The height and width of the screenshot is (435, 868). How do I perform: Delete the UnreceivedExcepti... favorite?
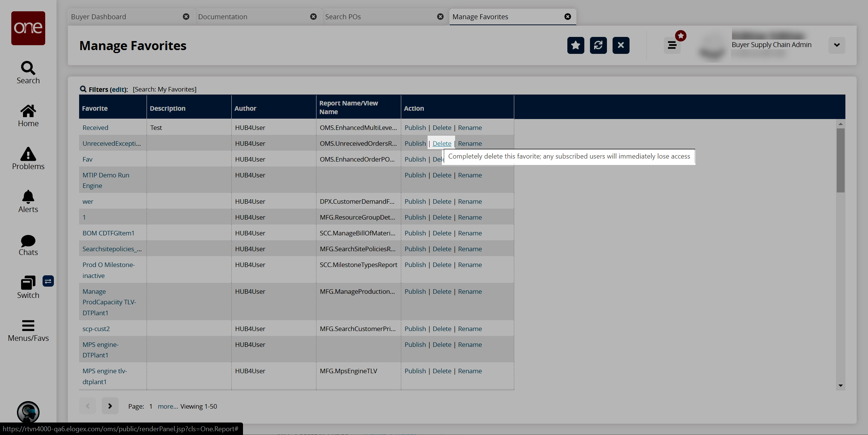tap(442, 143)
